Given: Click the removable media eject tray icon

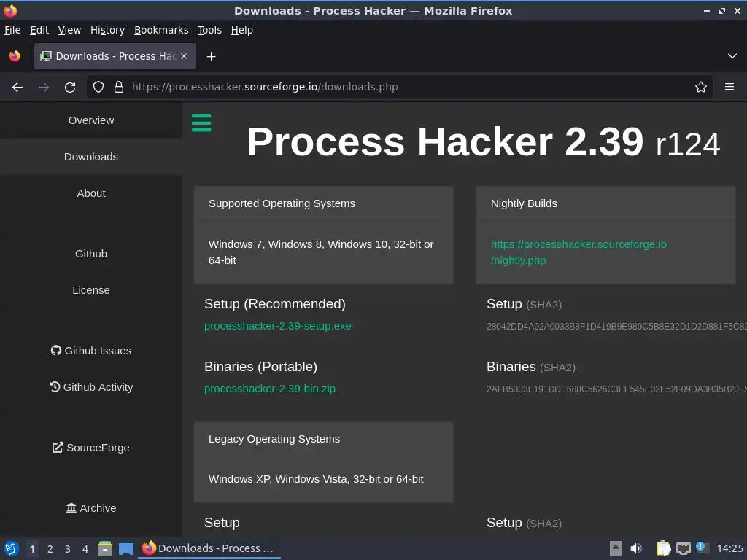Looking at the screenshot, I should [616, 548].
